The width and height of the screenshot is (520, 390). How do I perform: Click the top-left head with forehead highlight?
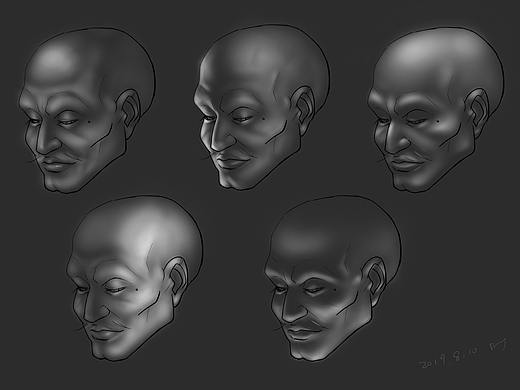tap(87, 110)
